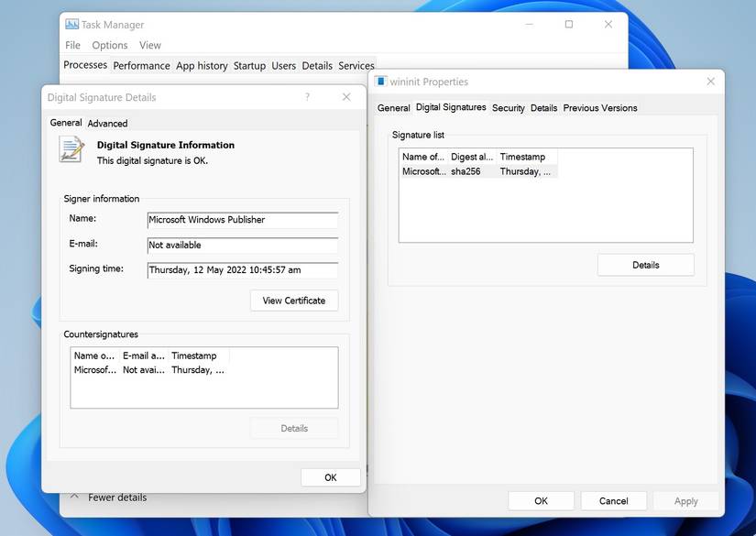Collapse the Fewer details section

pyautogui.click(x=110, y=497)
